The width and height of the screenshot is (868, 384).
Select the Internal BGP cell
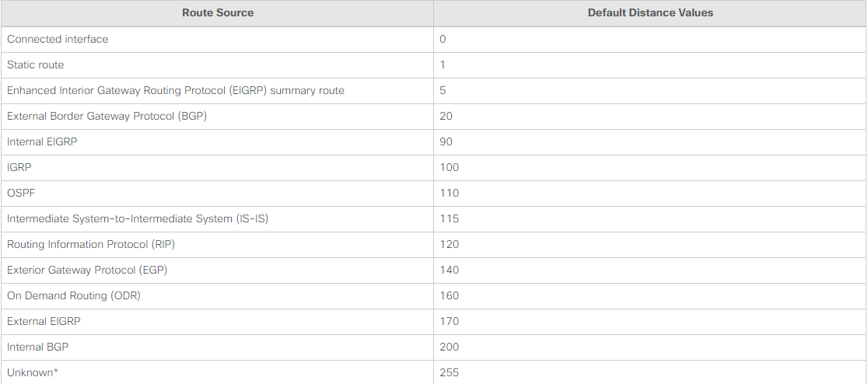pos(37,347)
